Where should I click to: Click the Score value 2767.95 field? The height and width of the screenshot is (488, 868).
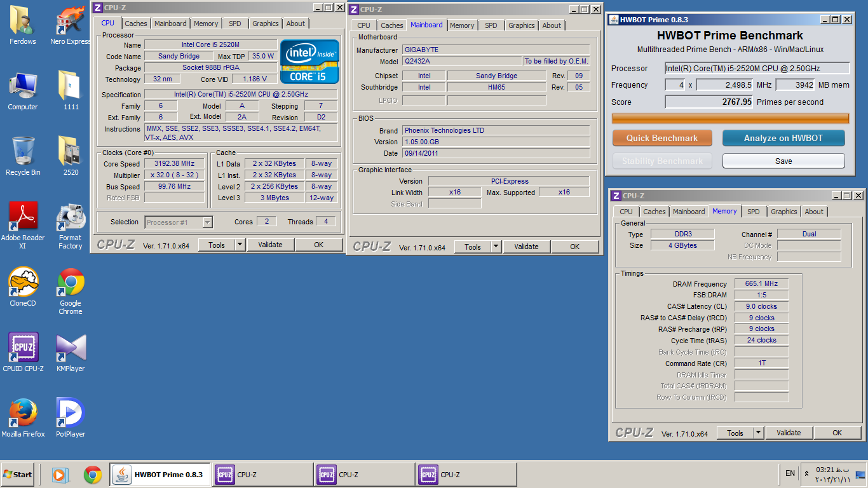(709, 102)
